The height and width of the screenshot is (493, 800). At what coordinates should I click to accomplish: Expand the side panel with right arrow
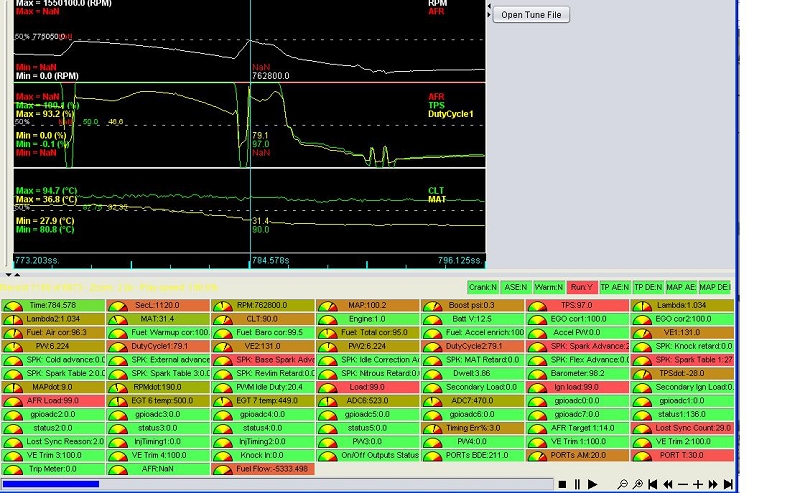pyautogui.click(x=489, y=14)
